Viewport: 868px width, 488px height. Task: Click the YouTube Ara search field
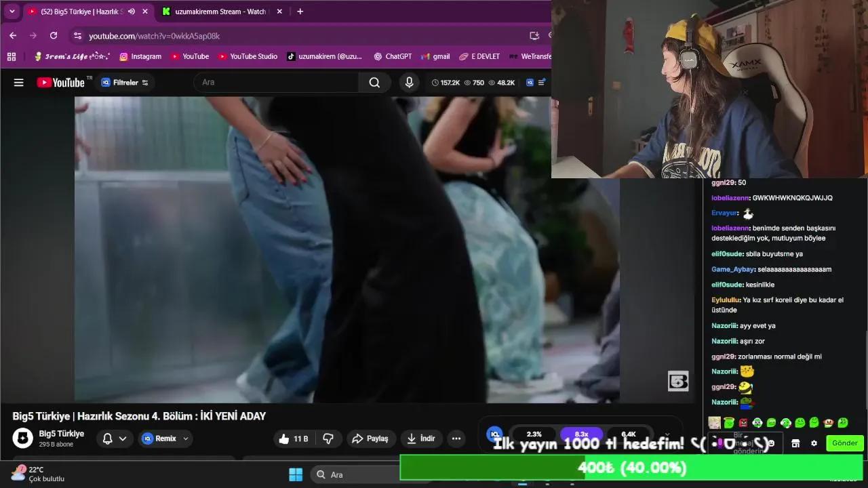tap(277, 83)
